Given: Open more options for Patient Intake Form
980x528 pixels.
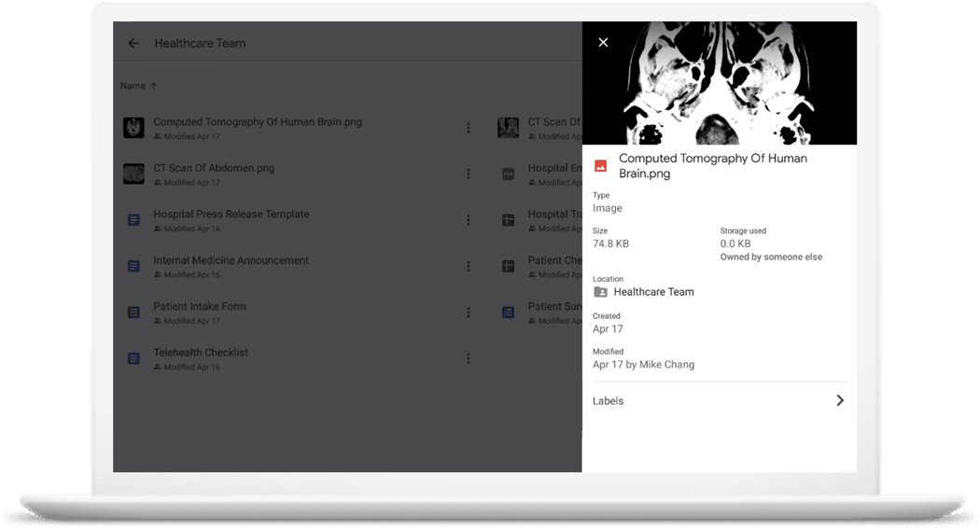Looking at the screenshot, I should tap(469, 313).
